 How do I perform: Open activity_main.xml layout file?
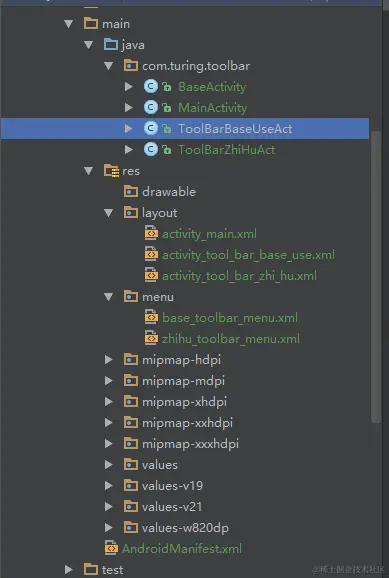[x=209, y=234]
